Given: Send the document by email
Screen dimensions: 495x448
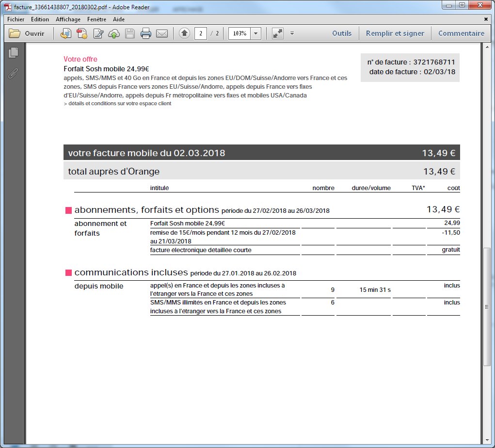Looking at the screenshot, I should (x=161, y=33).
